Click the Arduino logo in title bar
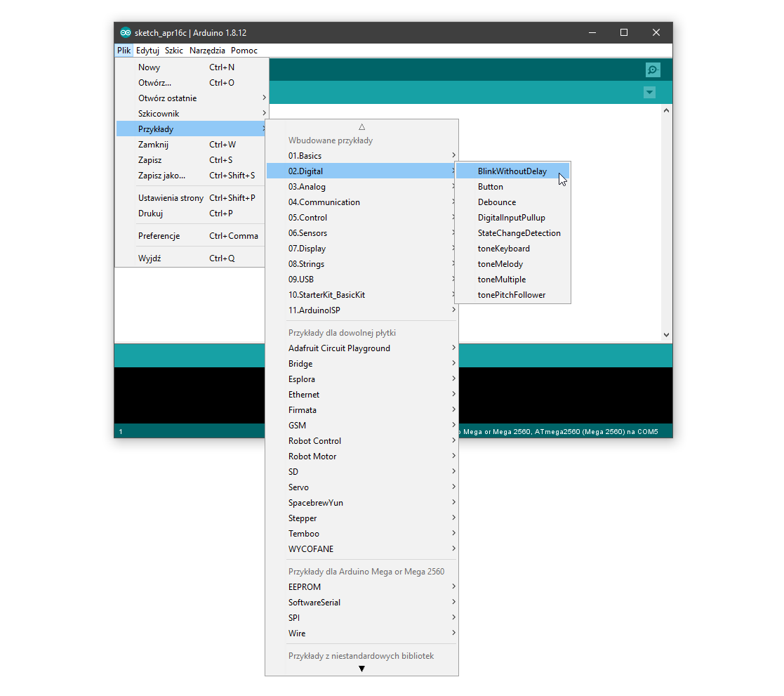This screenshot has height=696, width=784. tap(125, 32)
